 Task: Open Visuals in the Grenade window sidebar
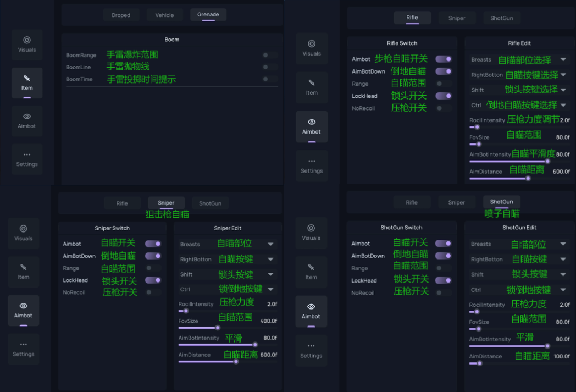click(x=26, y=45)
